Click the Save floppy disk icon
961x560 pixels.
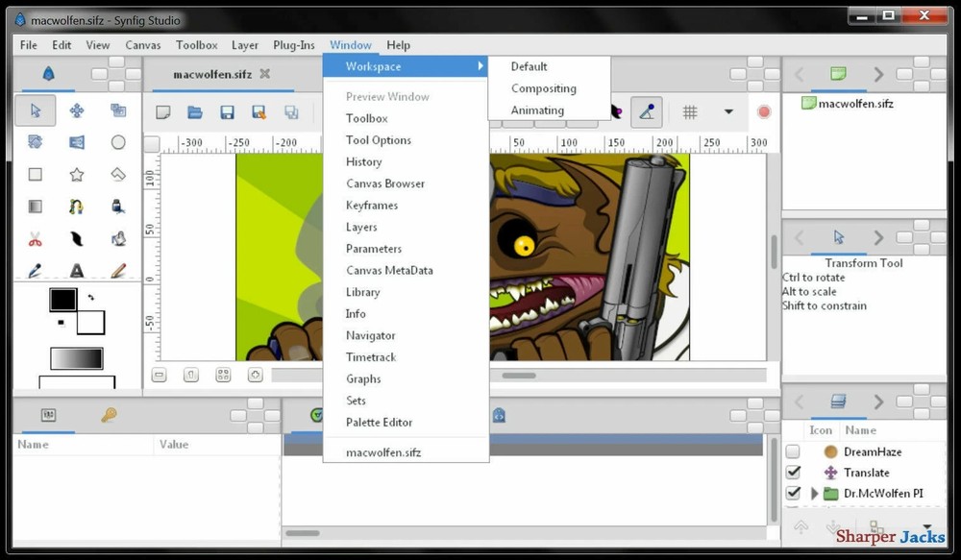click(227, 112)
